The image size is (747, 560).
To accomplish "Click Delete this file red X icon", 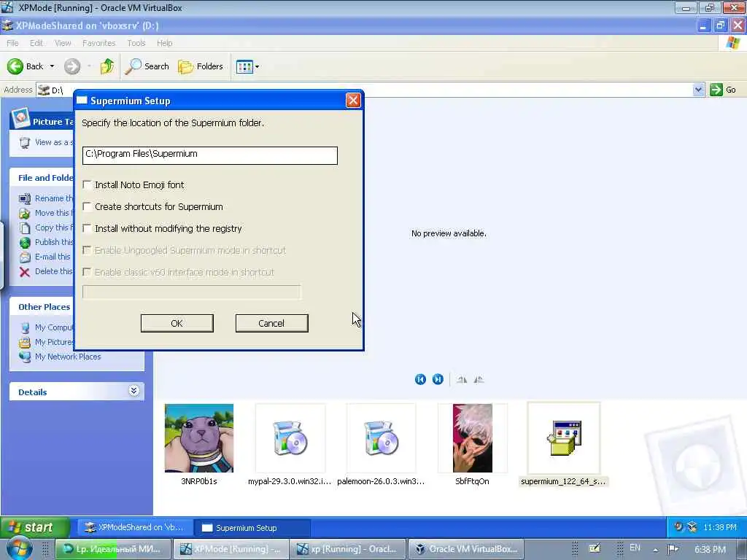I will (x=25, y=272).
